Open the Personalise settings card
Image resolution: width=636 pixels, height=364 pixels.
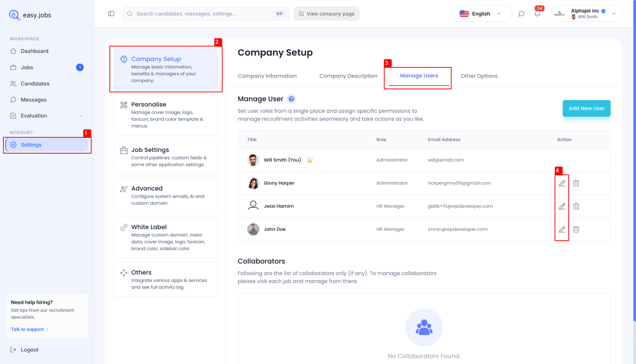coord(165,115)
